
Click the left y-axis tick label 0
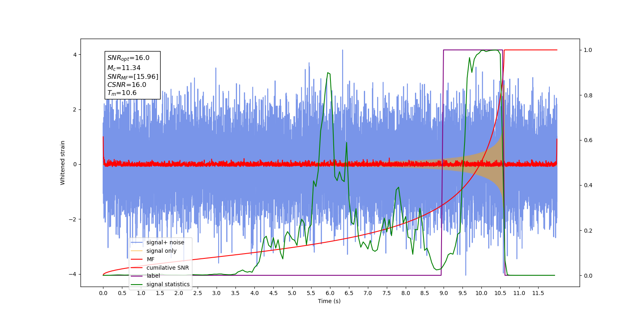coord(74,164)
